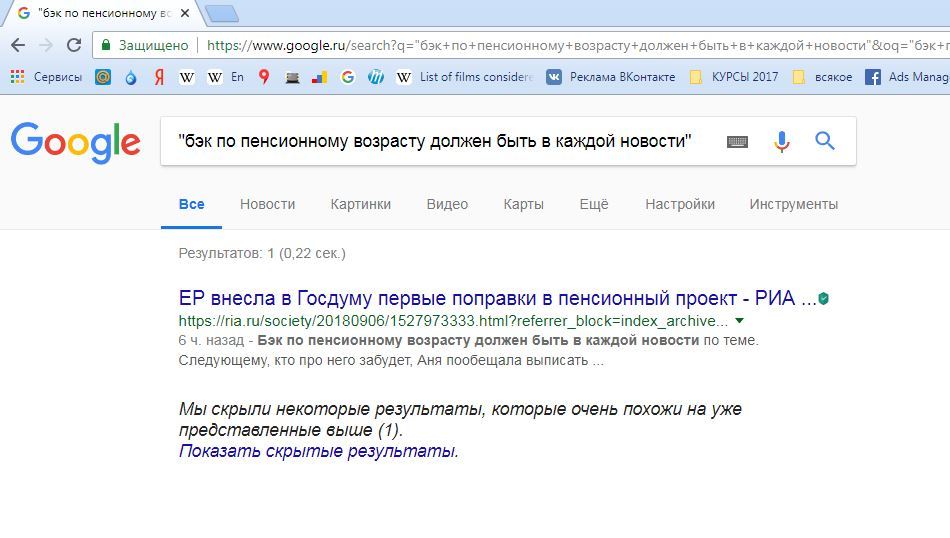Open the Инструменты search tools
The width and height of the screenshot is (950, 538).
(x=793, y=204)
